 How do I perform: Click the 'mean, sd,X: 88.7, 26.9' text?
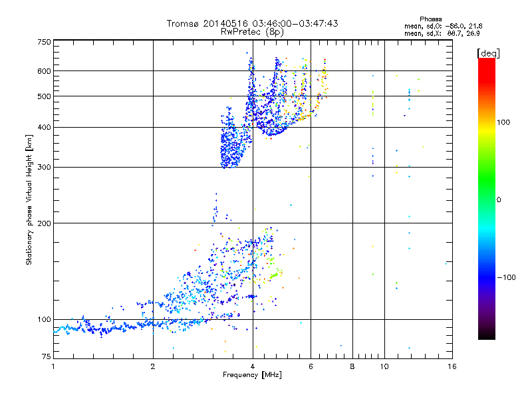click(442, 33)
